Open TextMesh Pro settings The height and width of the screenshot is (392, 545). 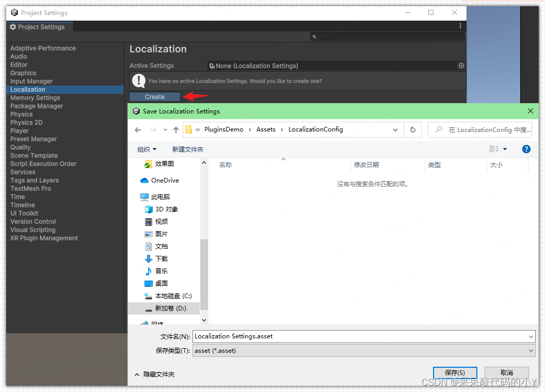30,189
